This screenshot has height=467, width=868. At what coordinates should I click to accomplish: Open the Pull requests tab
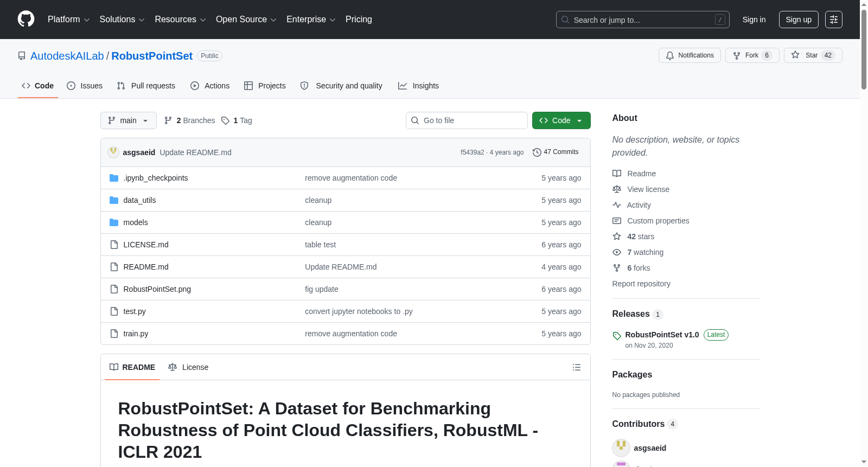146,86
